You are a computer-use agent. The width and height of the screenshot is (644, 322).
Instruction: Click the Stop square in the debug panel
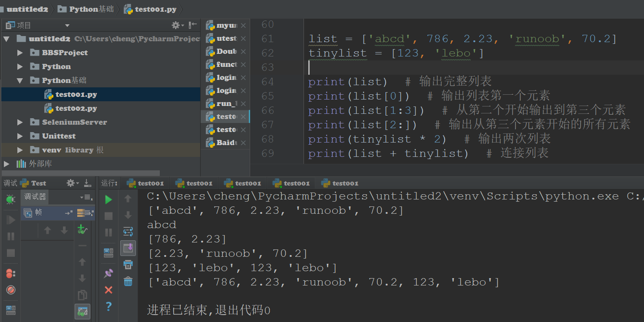(x=11, y=253)
